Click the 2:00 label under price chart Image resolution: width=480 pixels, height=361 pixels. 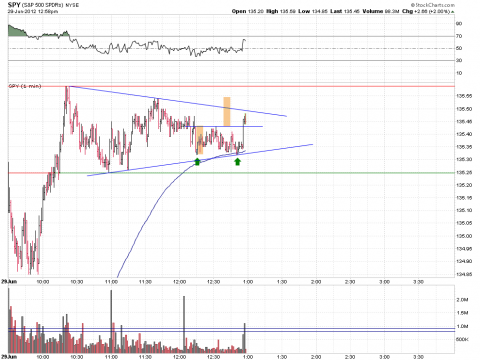point(316,282)
